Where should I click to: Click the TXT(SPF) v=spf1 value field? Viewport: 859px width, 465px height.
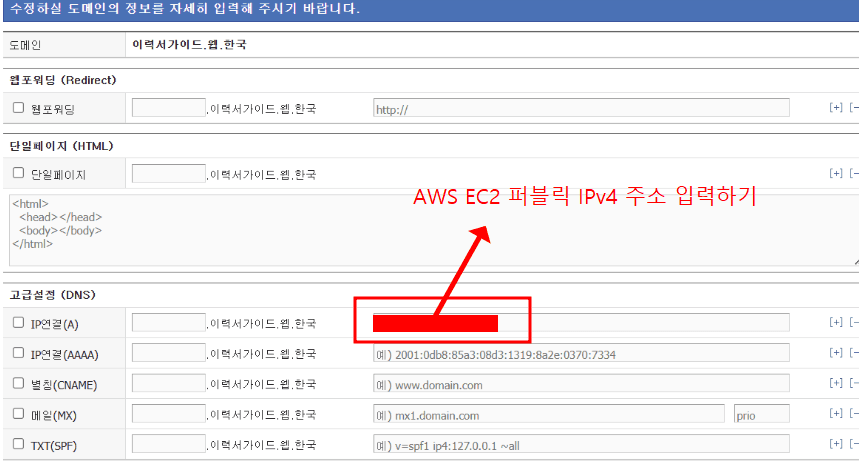580,445
